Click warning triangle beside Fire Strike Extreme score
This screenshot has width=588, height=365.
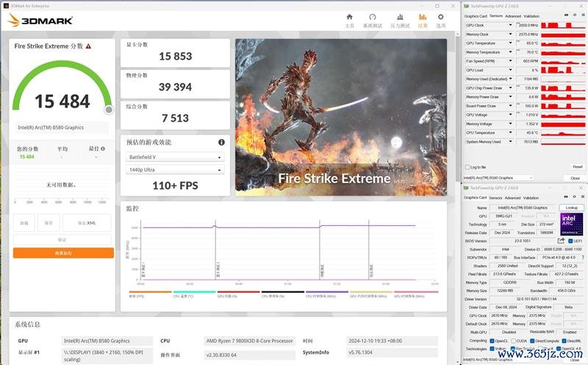(88, 46)
